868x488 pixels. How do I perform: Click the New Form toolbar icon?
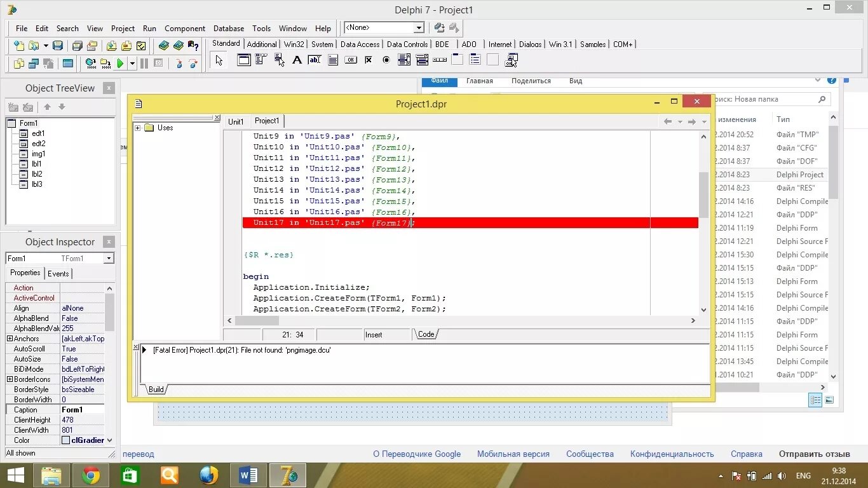point(68,63)
